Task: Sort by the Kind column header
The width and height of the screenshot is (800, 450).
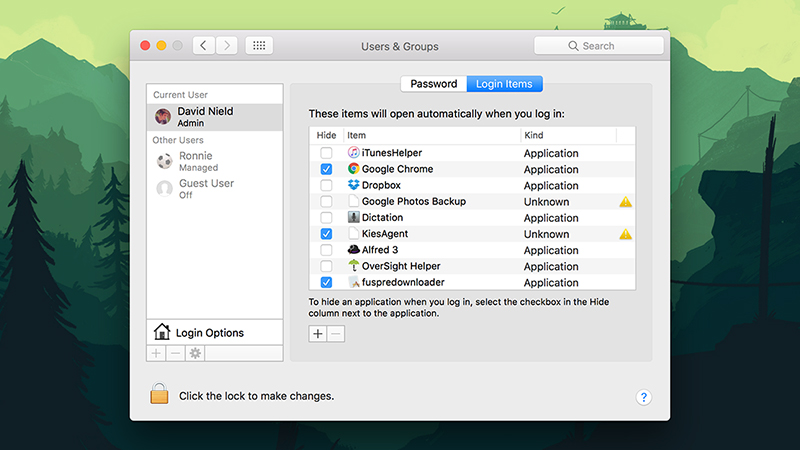Action: click(x=568, y=135)
